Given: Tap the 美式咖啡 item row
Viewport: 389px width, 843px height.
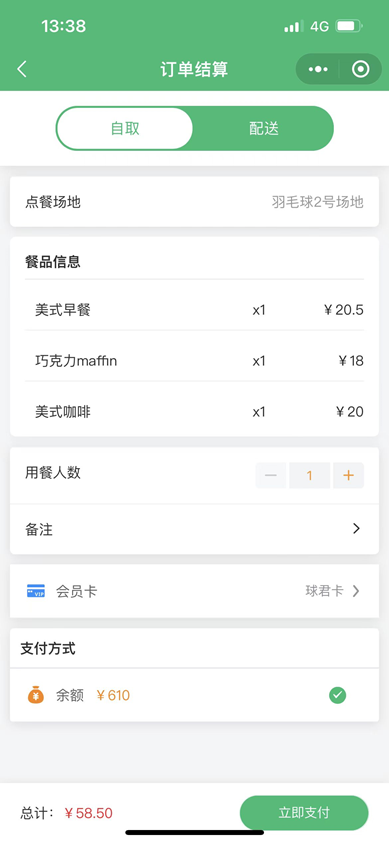Looking at the screenshot, I should (x=194, y=412).
